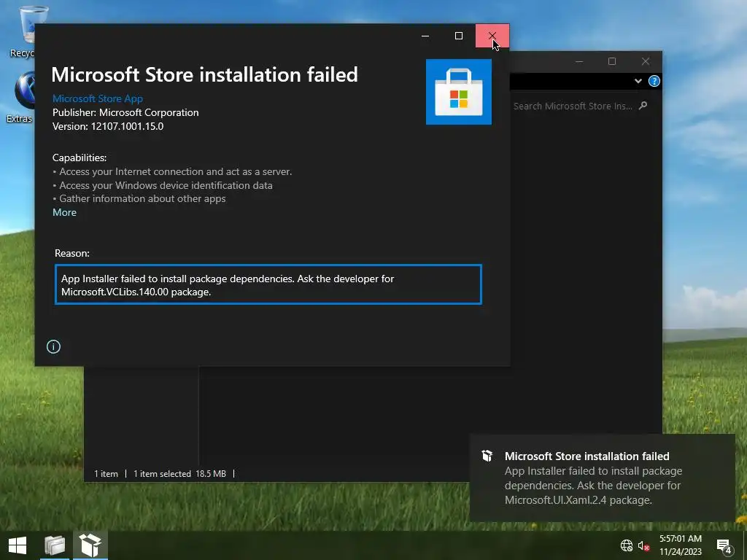
Task: Maximize the File Explorer window behind
Action: (612, 61)
